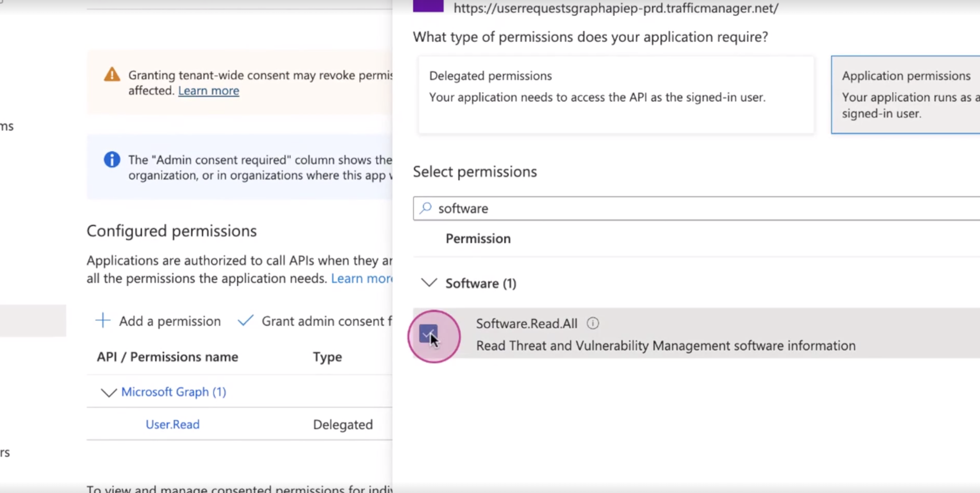The image size is (980, 493).
Task: Select the Application permissions card
Action: [x=905, y=95]
